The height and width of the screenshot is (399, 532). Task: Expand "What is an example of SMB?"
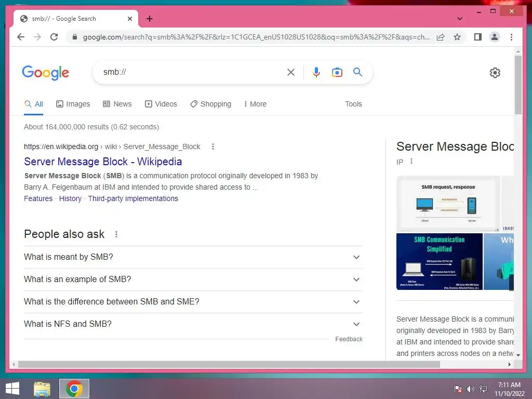(193, 279)
